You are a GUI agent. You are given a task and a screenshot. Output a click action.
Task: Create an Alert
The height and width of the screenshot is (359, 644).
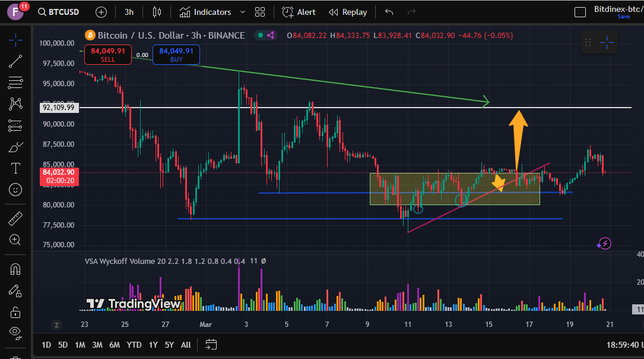(x=299, y=12)
